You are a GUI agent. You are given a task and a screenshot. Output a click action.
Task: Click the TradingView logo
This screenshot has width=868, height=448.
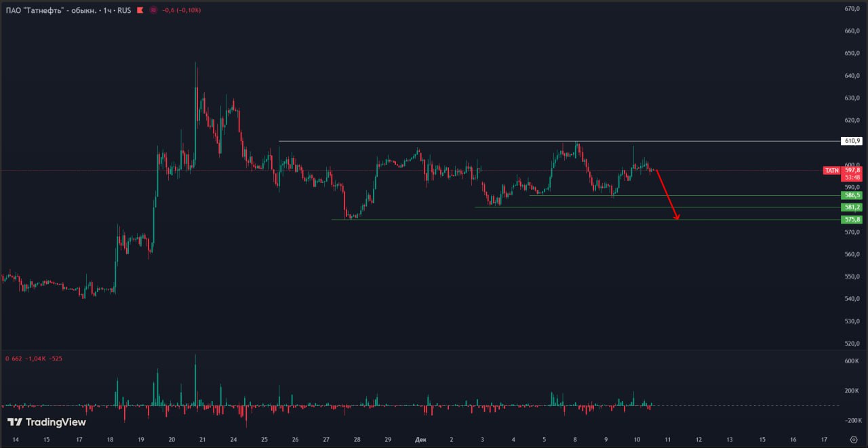(47, 422)
